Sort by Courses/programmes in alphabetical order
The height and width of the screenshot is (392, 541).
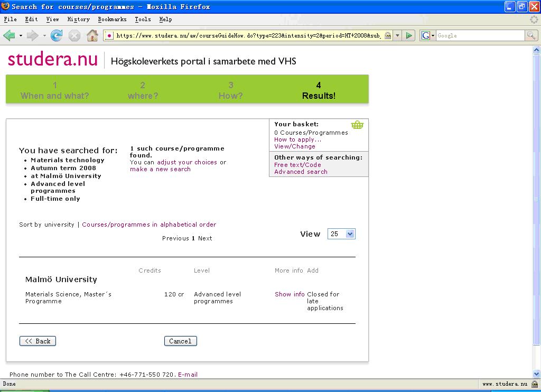click(149, 225)
